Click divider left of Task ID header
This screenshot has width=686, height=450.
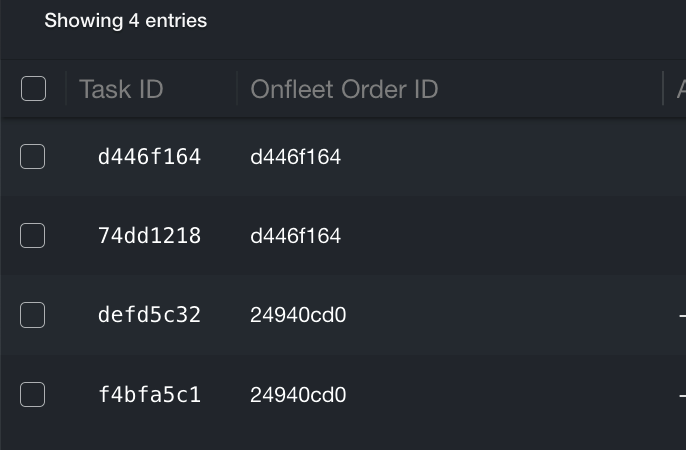point(66,89)
